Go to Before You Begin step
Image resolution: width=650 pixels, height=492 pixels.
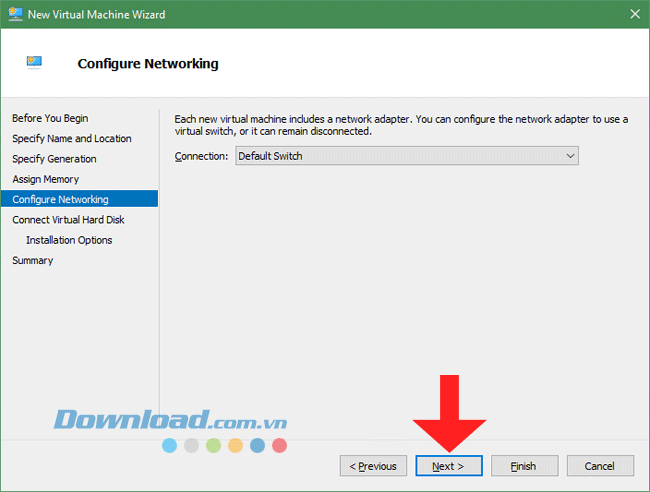pos(50,118)
